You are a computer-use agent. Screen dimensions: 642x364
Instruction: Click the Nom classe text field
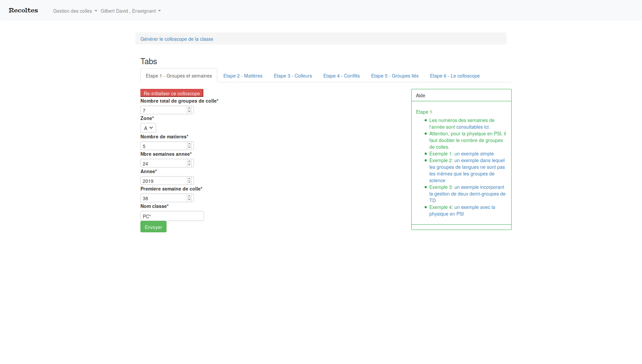(x=172, y=216)
